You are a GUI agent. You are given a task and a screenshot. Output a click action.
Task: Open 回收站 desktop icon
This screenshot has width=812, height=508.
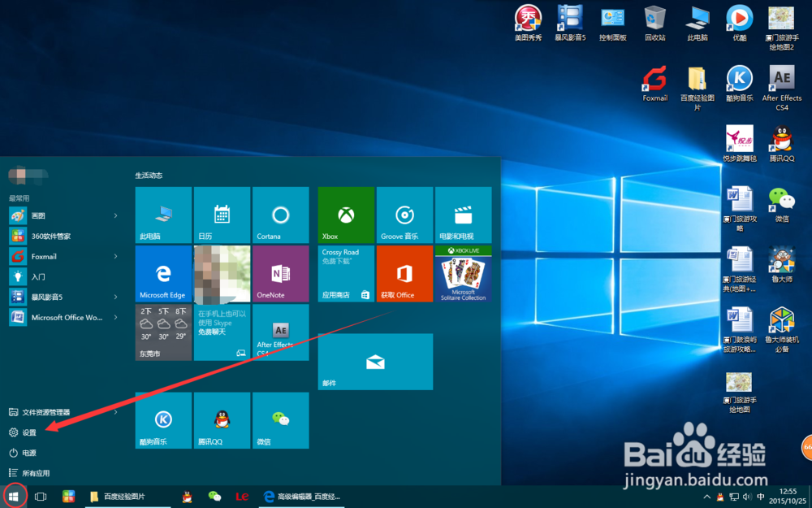(x=655, y=23)
